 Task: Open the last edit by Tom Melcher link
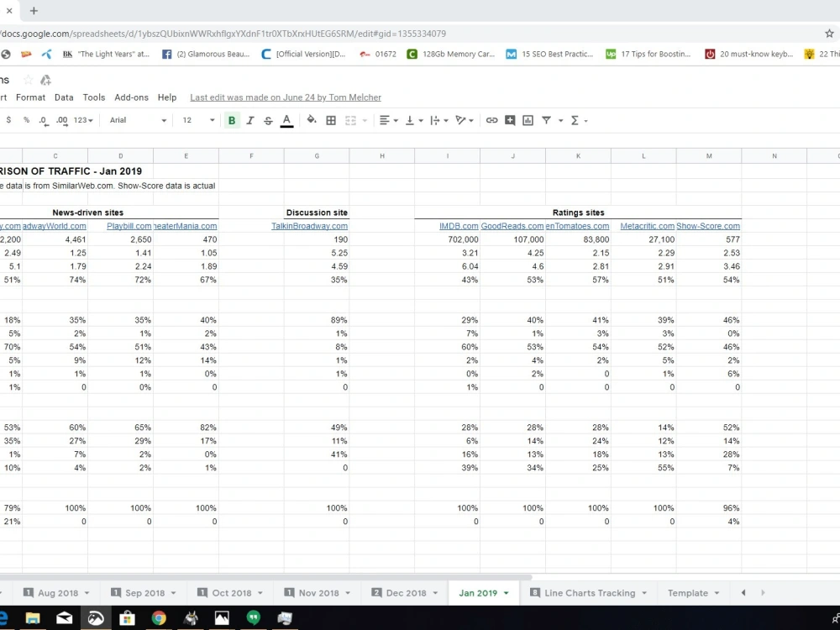pyautogui.click(x=286, y=97)
